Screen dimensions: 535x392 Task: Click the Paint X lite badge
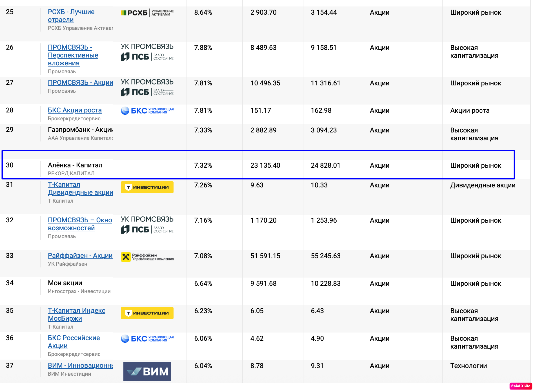[x=520, y=386]
